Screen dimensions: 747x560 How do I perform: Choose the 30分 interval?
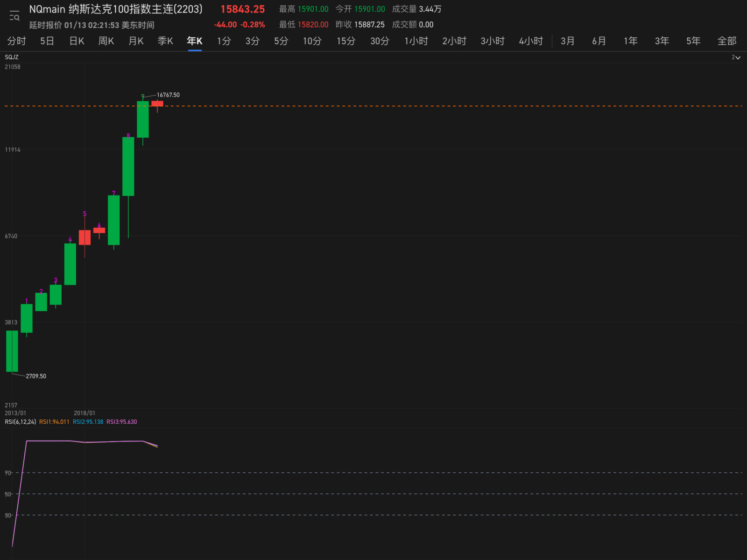click(x=380, y=41)
